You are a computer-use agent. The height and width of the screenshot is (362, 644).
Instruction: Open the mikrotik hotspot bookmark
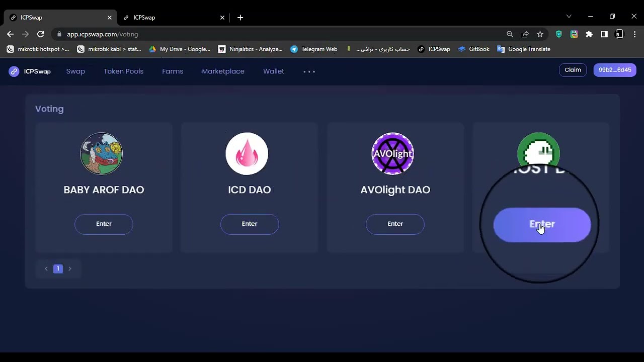tap(38, 49)
